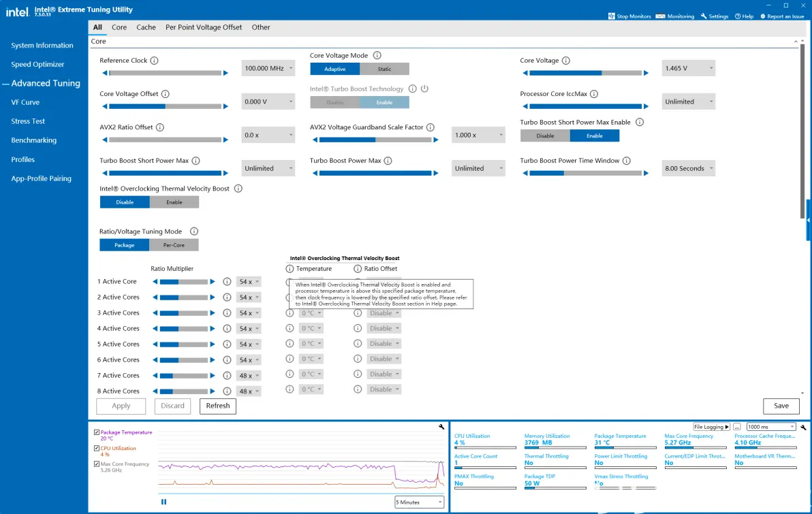Uncheck the Package Temperature graph checkbox

[x=97, y=432]
